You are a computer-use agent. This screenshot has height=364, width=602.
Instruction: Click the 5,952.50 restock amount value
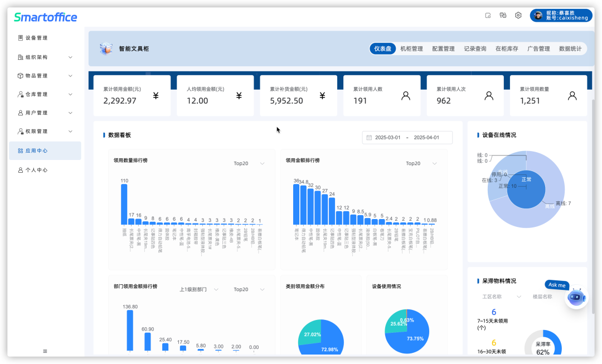287,100
